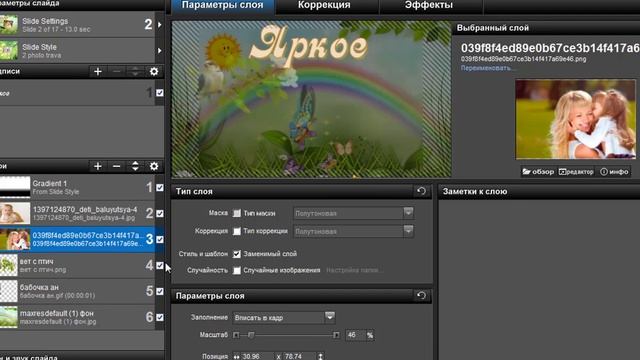Expand Slide Style arrow
The width and height of the screenshot is (640, 360).
click(x=160, y=51)
